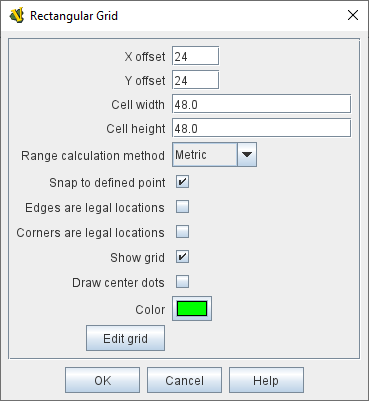
Task: Click the Rectangular Grid title bar text
Action: tap(74, 16)
